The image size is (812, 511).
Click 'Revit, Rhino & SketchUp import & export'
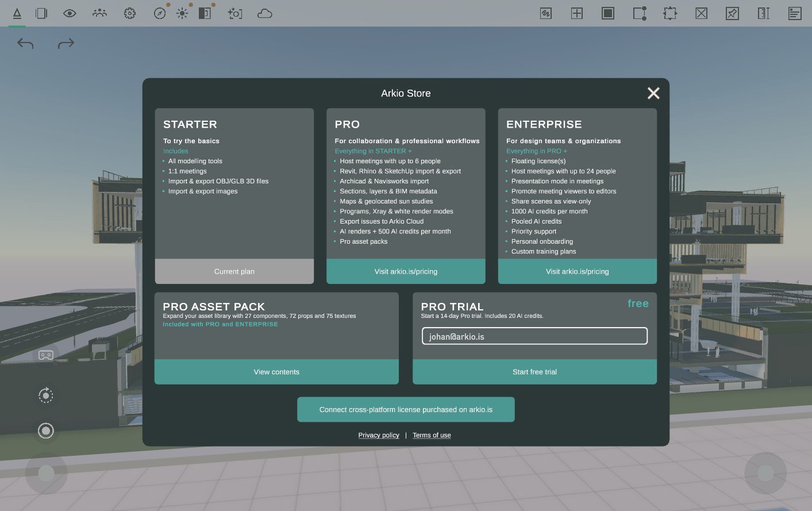point(401,171)
